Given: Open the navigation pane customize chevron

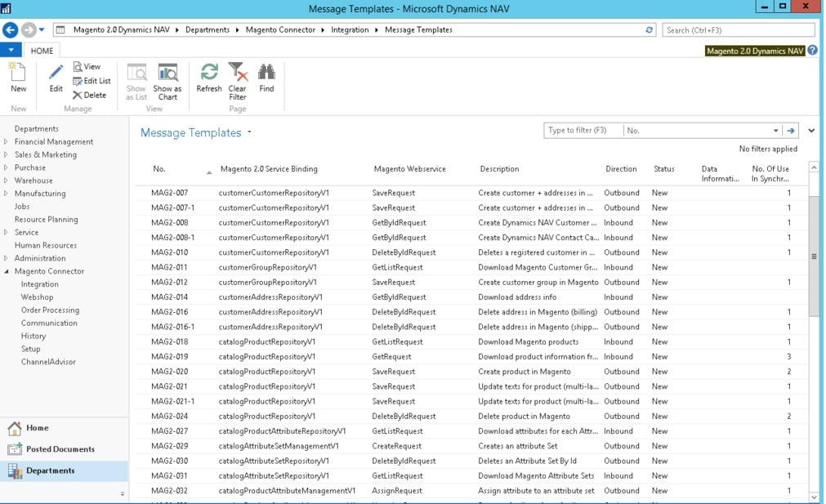Looking at the screenshot, I should click(x=123, y=493).
